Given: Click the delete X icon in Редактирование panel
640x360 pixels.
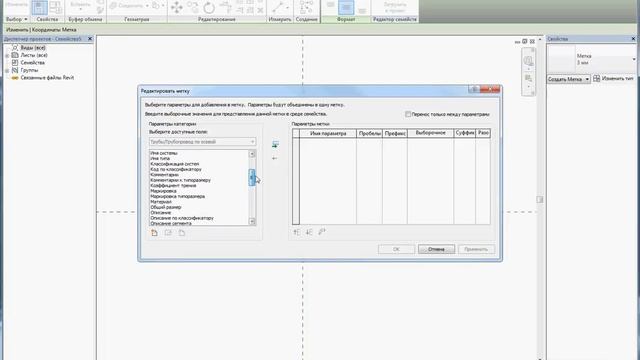Looking at the screenshot, I should 260,10.
